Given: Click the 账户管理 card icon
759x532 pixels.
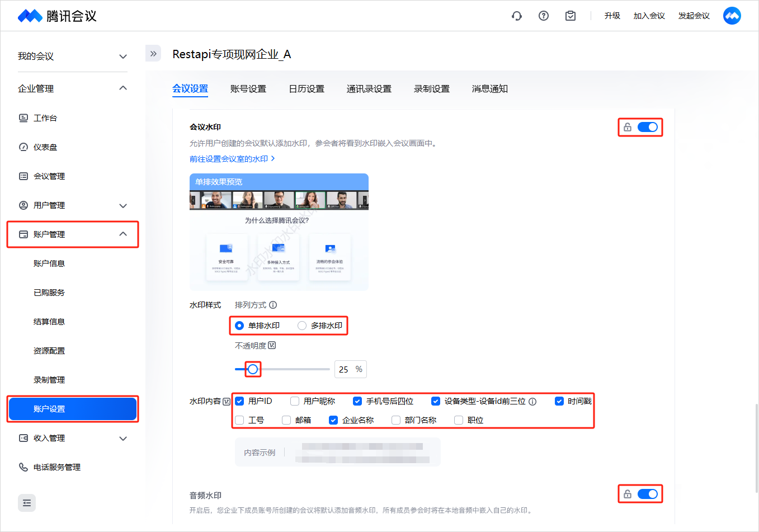Looking at the screenshot, I should click(x=23, y=234).
